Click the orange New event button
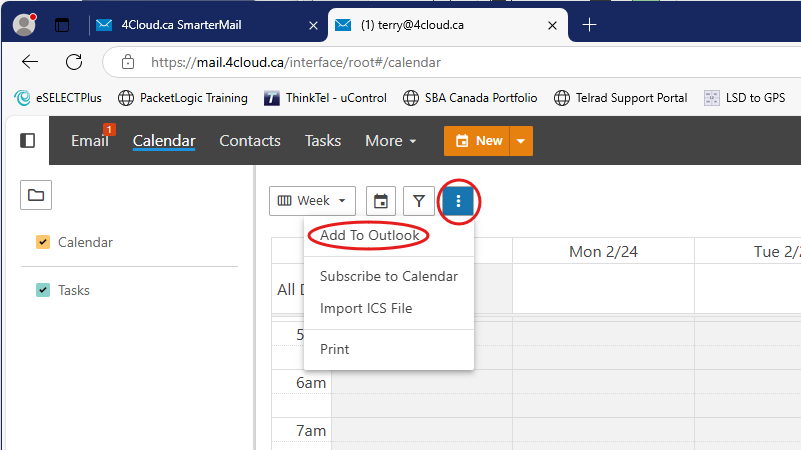 click(477, 141)
